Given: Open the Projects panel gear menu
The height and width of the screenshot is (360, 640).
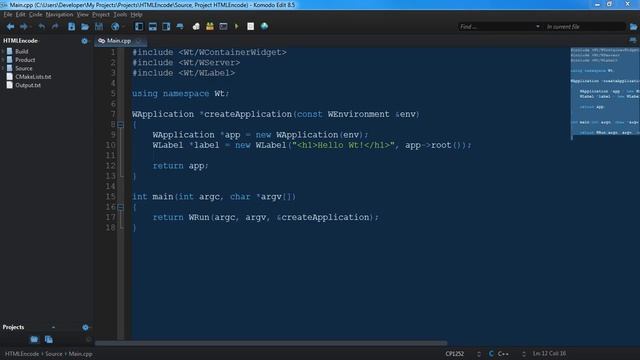Looking at the screenshot, I should click(x=85, y=327).
